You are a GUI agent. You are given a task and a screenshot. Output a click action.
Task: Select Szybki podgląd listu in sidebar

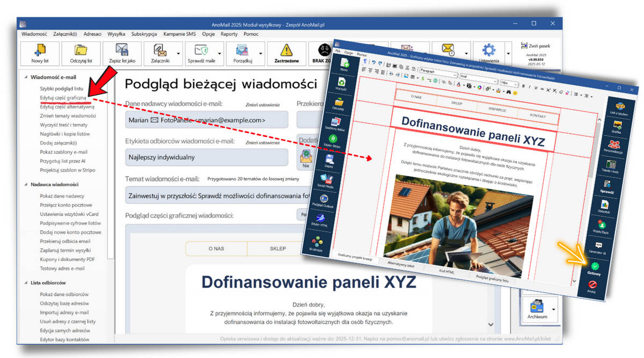pyautogui.click(x=62, y=89)
